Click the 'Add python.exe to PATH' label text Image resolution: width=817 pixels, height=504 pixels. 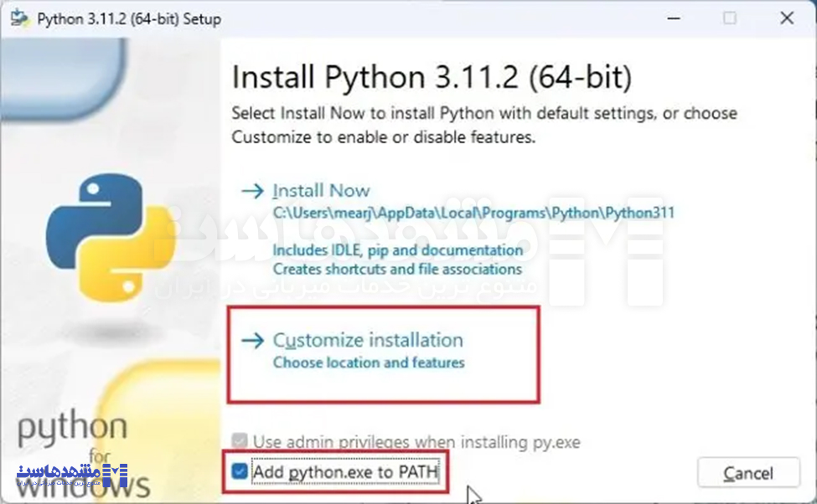pos(345,472)
